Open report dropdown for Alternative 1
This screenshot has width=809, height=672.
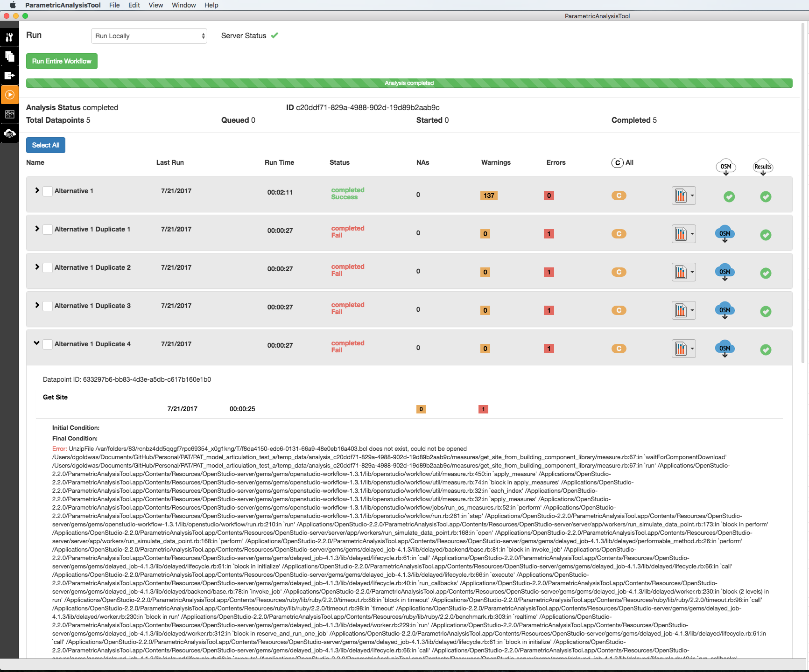coord(684,196)
